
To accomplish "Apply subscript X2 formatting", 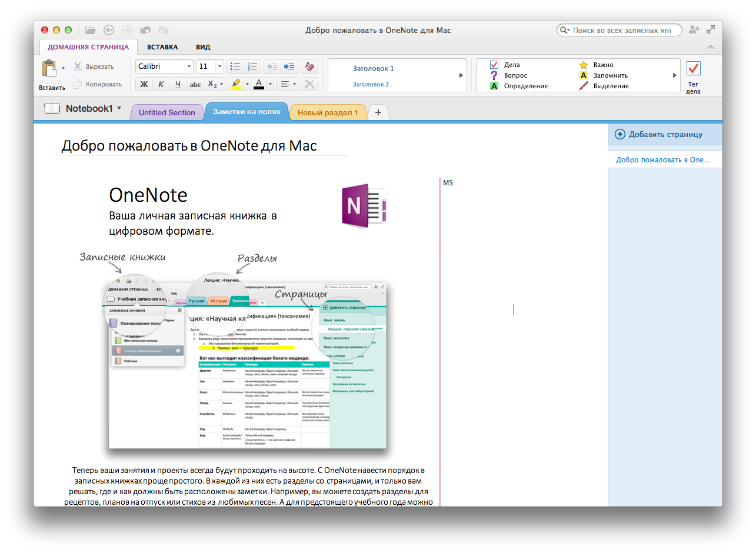I will pos(212,84).
